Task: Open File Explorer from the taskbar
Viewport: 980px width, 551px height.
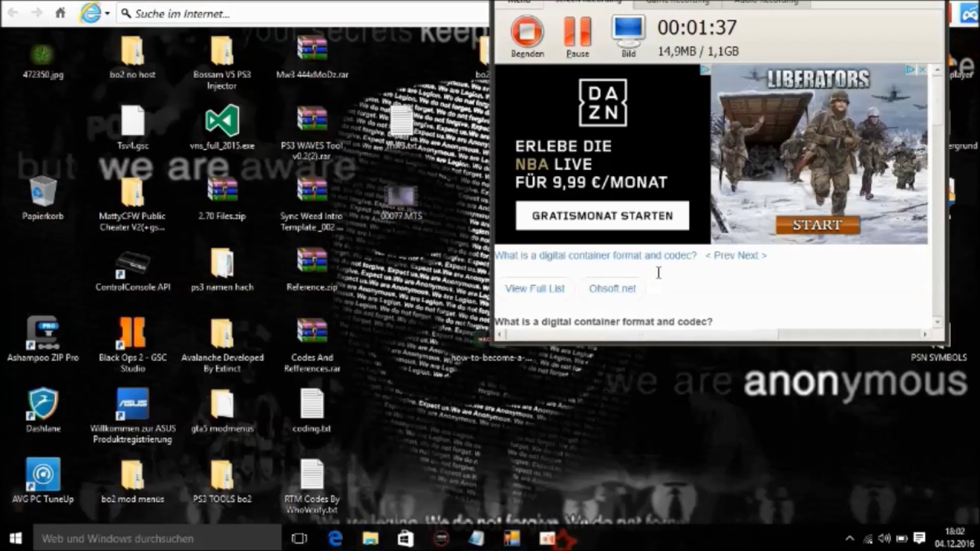Action: tap(371, 538)
